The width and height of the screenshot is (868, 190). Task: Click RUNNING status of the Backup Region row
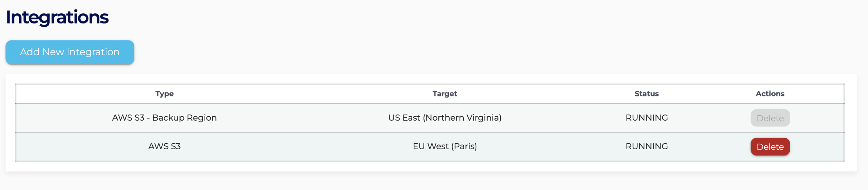(x=646, y=118)
